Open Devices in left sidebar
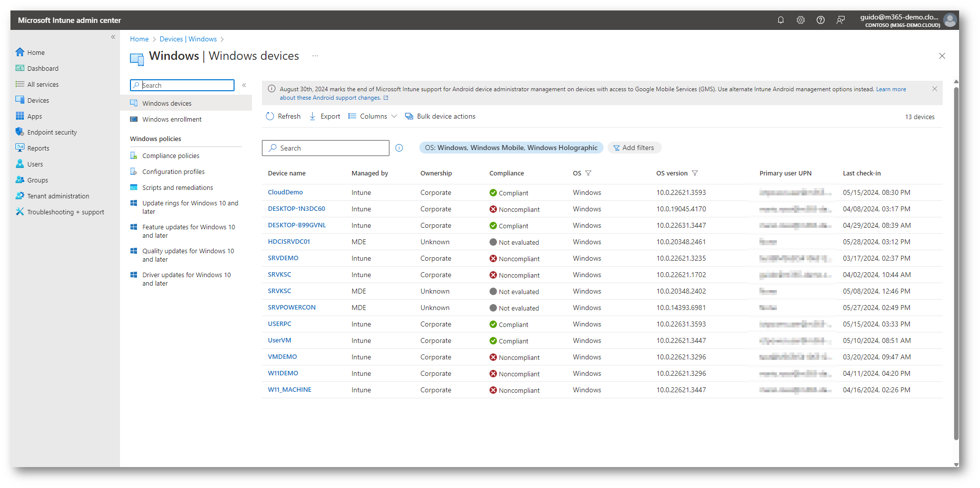Viewport: 980px width, 488px height. pos(38,100)
